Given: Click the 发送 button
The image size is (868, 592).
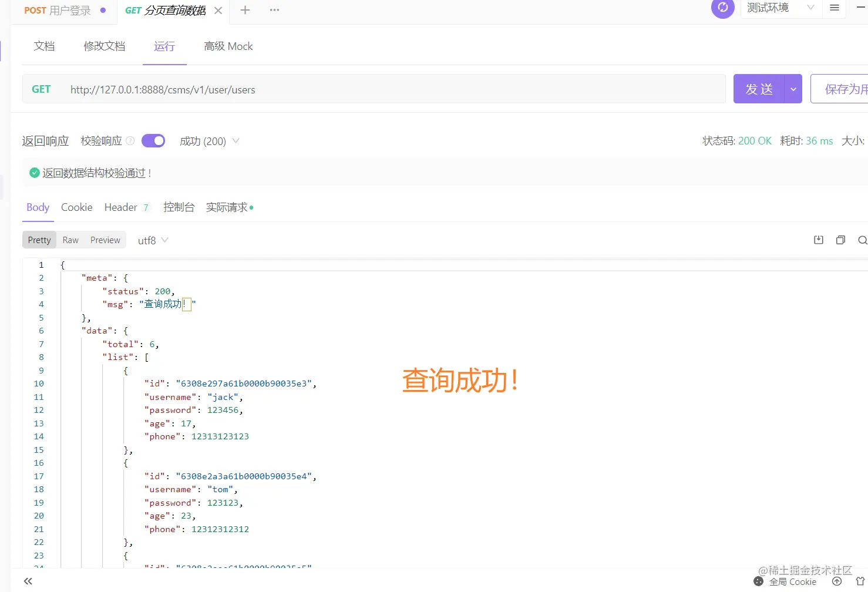Looking at the screenshot, I should click(759, 89).
